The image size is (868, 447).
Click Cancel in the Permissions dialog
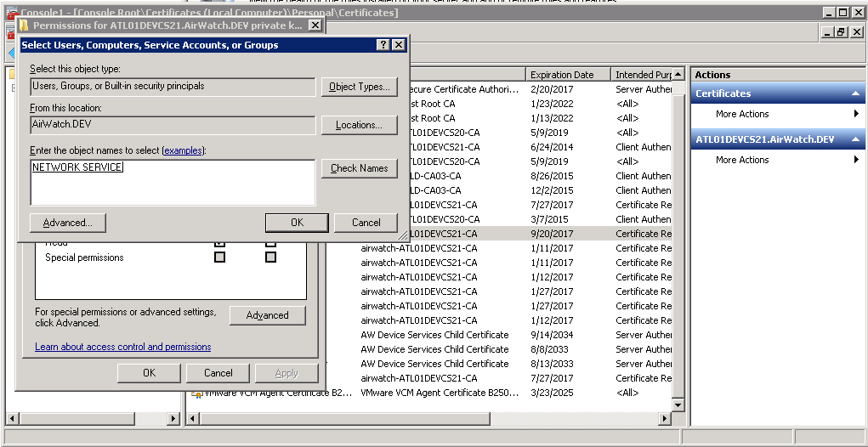click(218, 373)
